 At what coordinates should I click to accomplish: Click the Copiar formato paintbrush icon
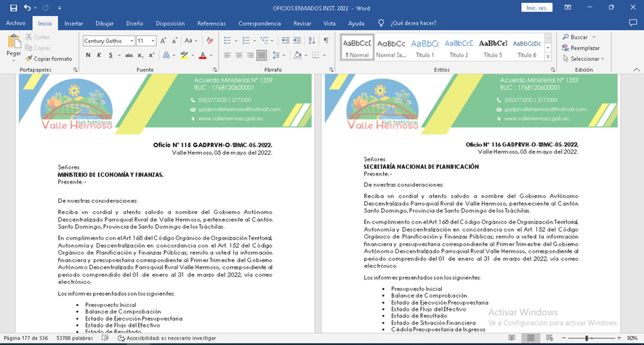pyautogui.click(x=29, y=59)
